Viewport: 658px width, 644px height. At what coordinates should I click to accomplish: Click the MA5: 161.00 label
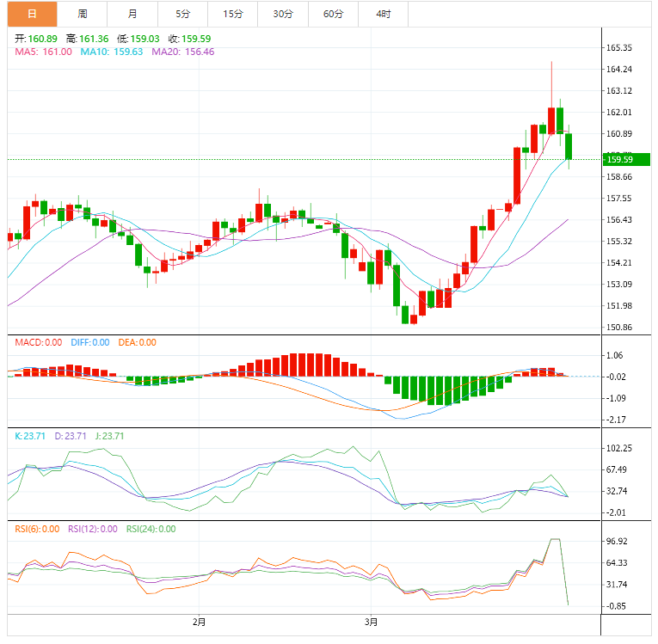[43, 52]
